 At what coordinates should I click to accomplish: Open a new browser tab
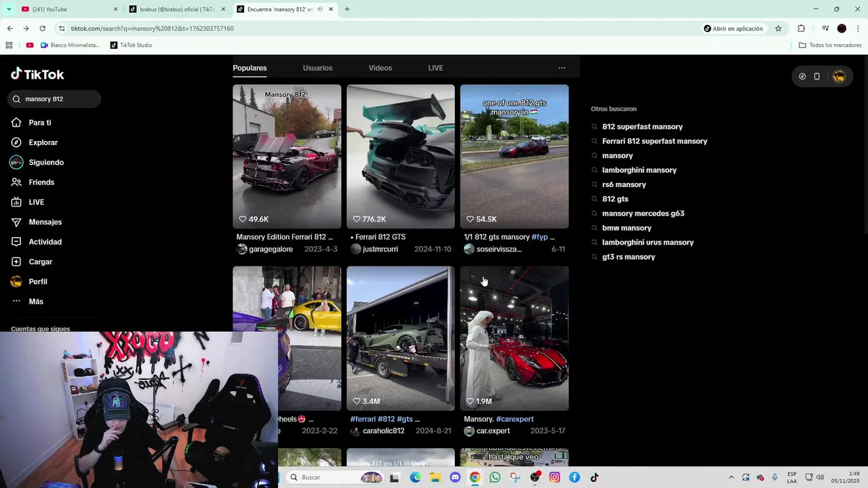347,9
